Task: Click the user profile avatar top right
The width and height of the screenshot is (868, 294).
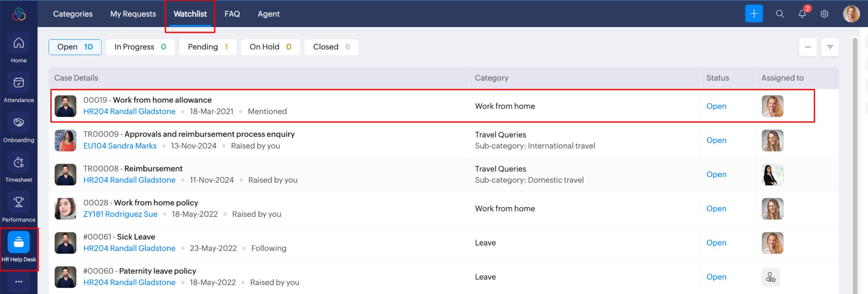Action: pyautogui.click(x=851, y=14)
